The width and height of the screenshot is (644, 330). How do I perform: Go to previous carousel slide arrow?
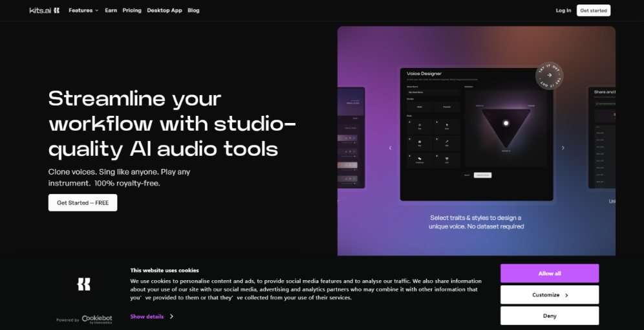[390, 148]
